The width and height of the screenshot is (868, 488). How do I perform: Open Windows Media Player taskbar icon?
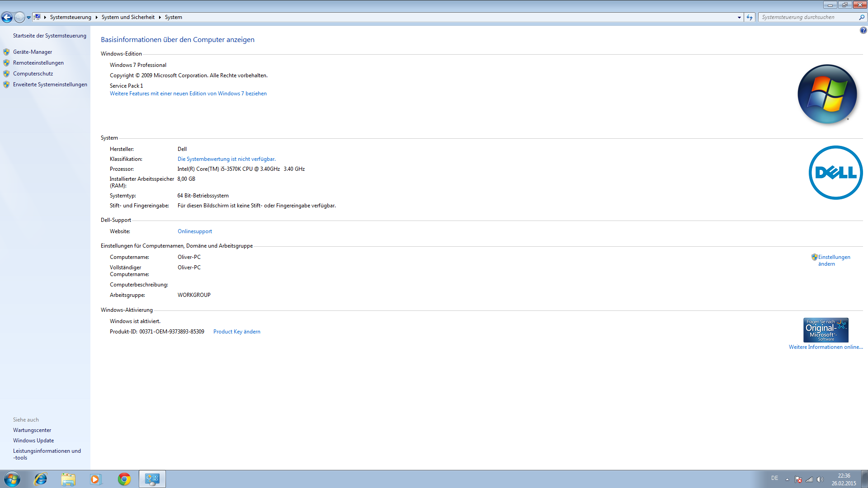[95, 479]
